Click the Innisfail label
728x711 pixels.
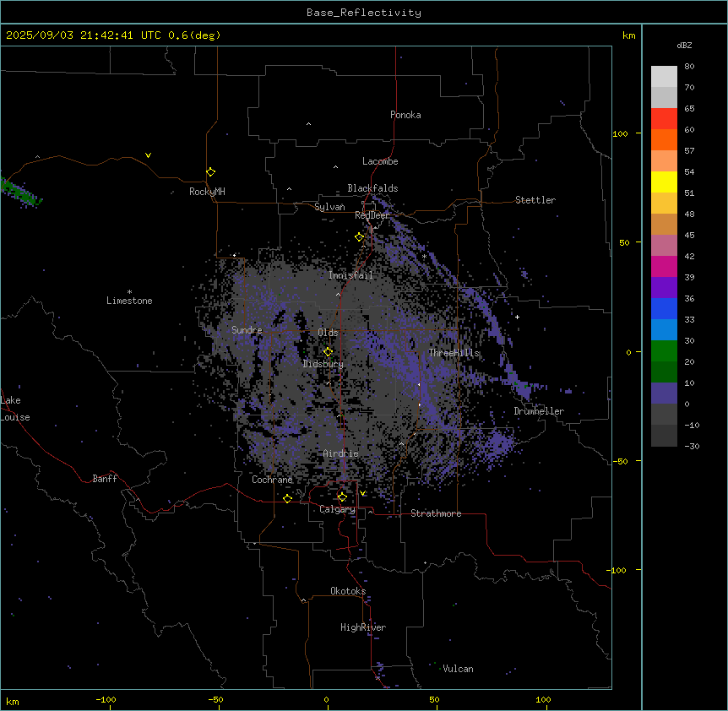[350, 275]
